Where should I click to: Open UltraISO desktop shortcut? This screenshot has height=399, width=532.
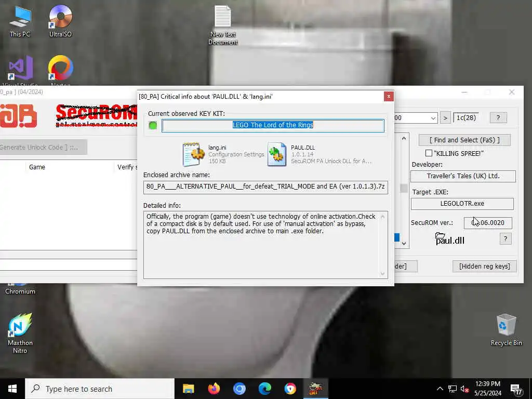pos(60,21)
